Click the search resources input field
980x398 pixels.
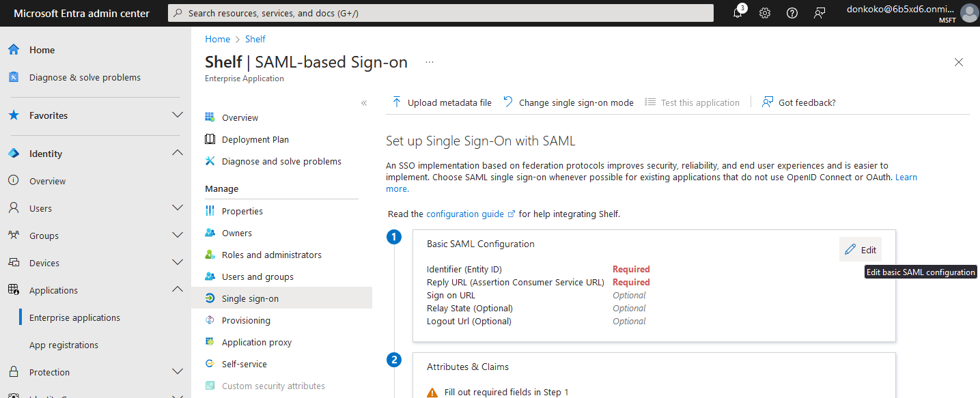[440, 13]
